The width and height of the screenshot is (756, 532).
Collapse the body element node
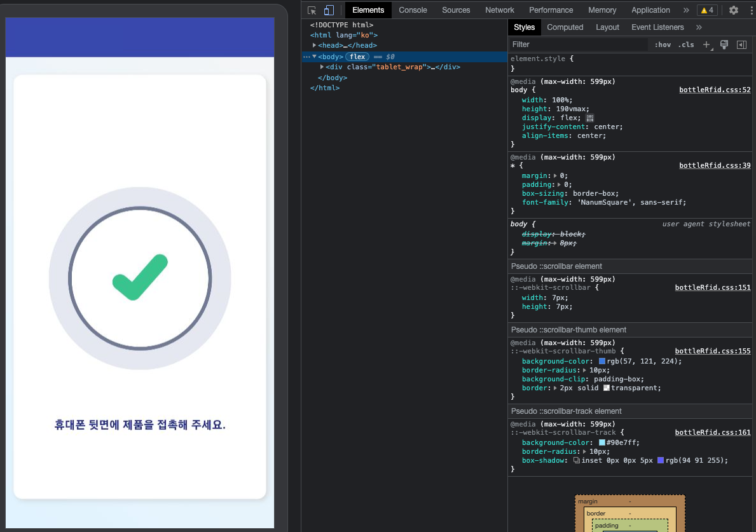[314, 57]
